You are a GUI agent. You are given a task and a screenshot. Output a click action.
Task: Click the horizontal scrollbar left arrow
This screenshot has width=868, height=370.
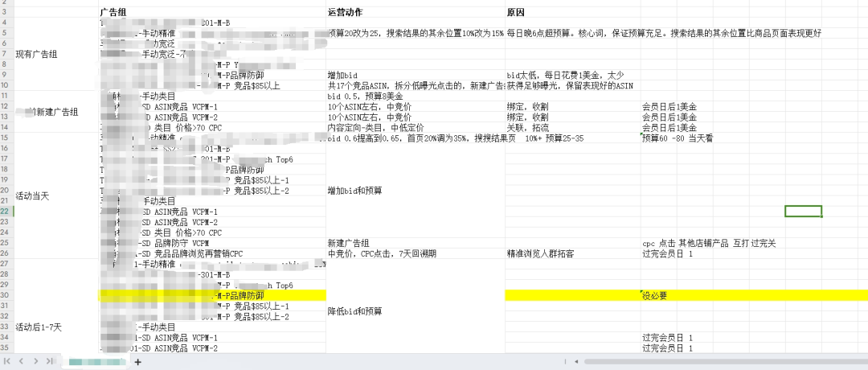coord(577,362)
